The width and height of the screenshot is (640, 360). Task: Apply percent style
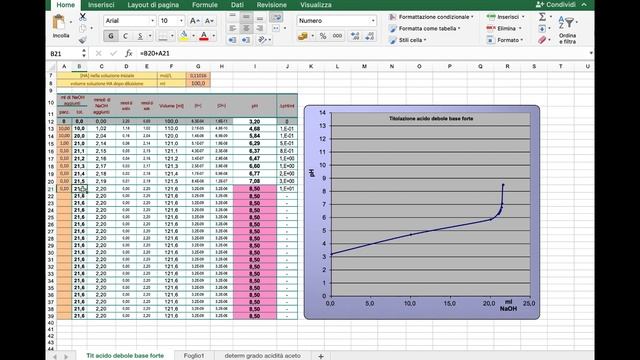323,36
